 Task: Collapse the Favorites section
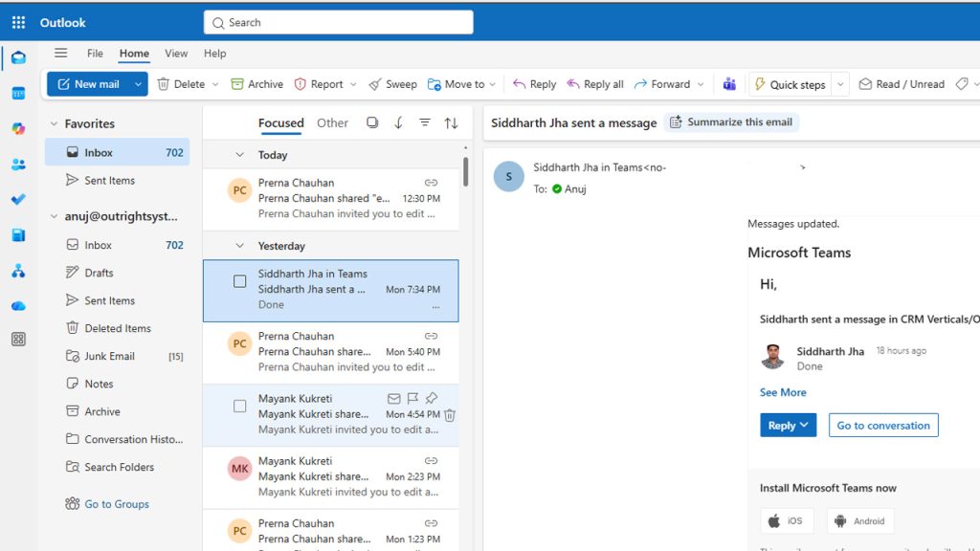(x=54, y=123)
